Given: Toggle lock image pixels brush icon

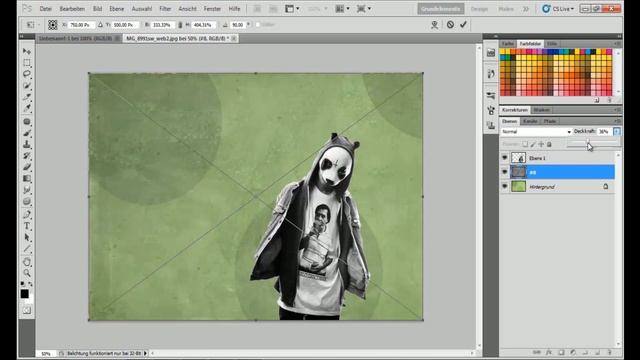Looking at the screenshot, I should (533, 144).
